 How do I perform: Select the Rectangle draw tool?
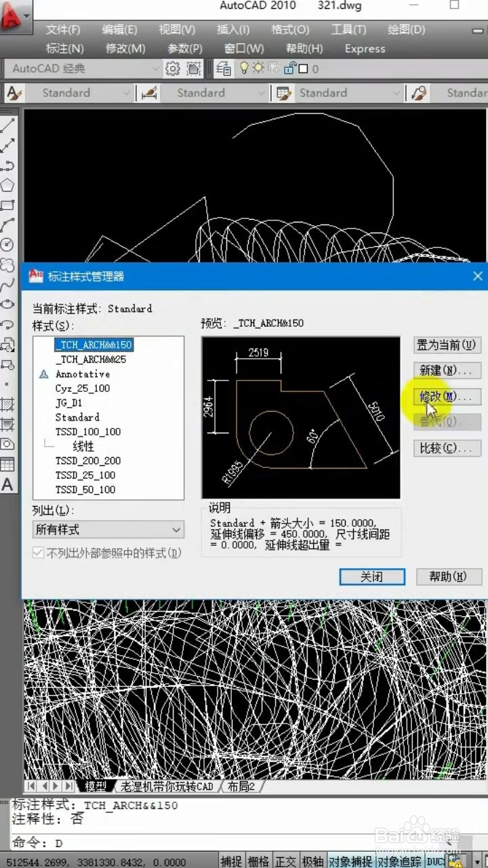click(x=7, y=205)
